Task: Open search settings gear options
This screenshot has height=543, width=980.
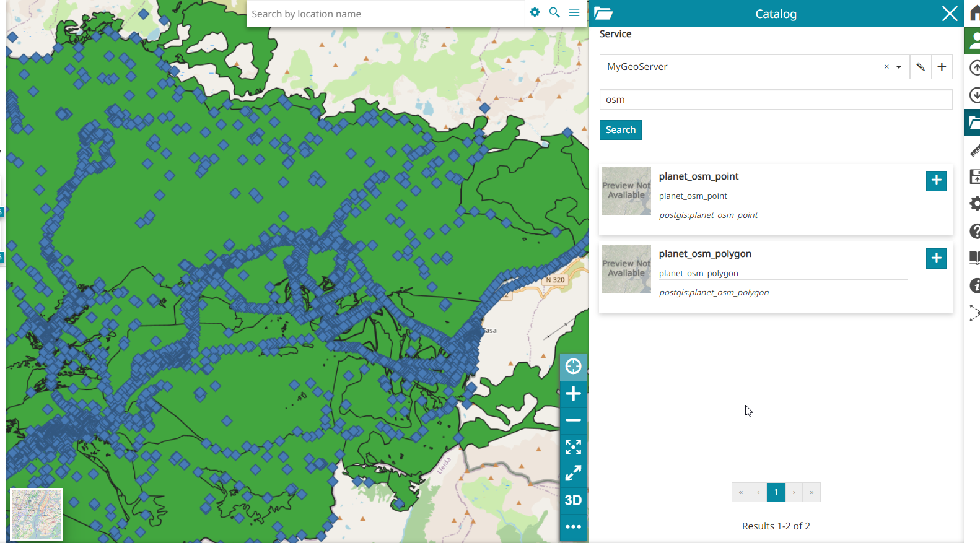Action: [535, 13]
